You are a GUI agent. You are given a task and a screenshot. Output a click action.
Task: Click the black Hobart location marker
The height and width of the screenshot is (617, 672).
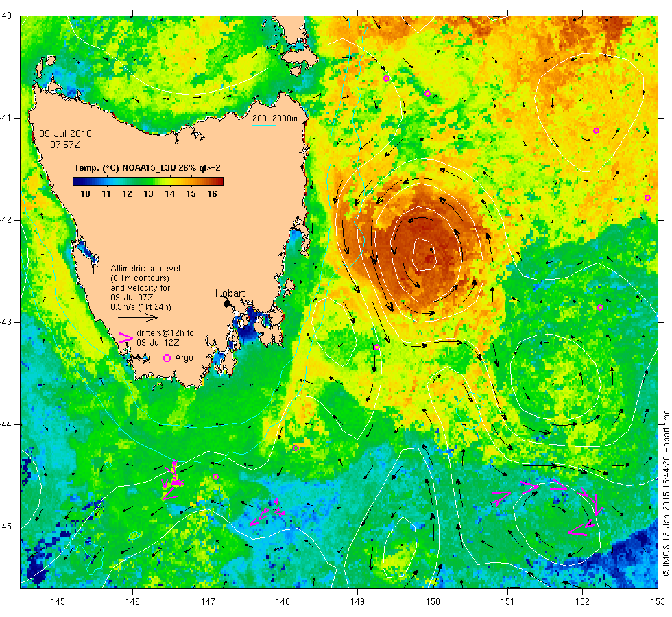[x=226, y=303]
